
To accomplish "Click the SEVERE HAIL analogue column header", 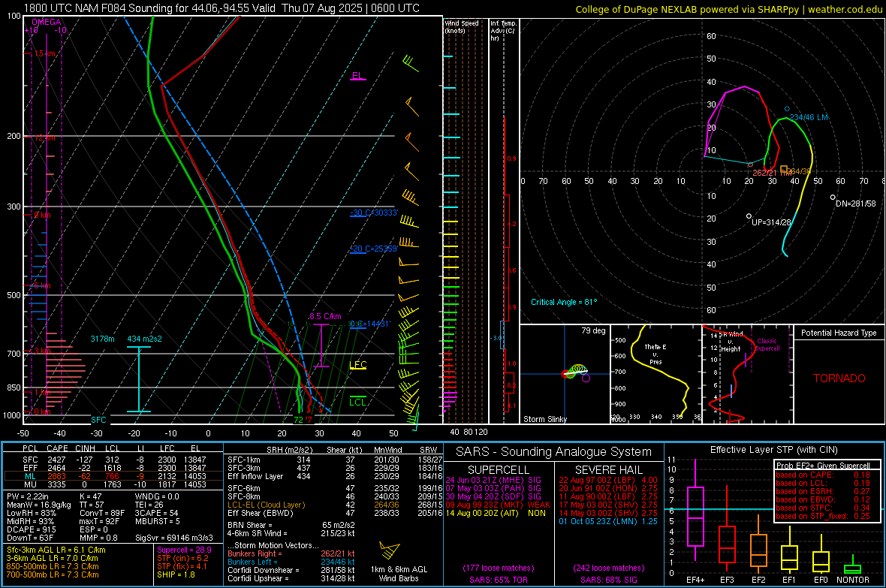I will pos(608,470).
